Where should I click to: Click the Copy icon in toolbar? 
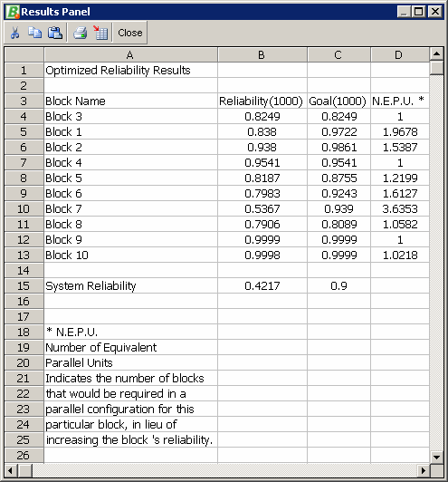tap(34, 33)
